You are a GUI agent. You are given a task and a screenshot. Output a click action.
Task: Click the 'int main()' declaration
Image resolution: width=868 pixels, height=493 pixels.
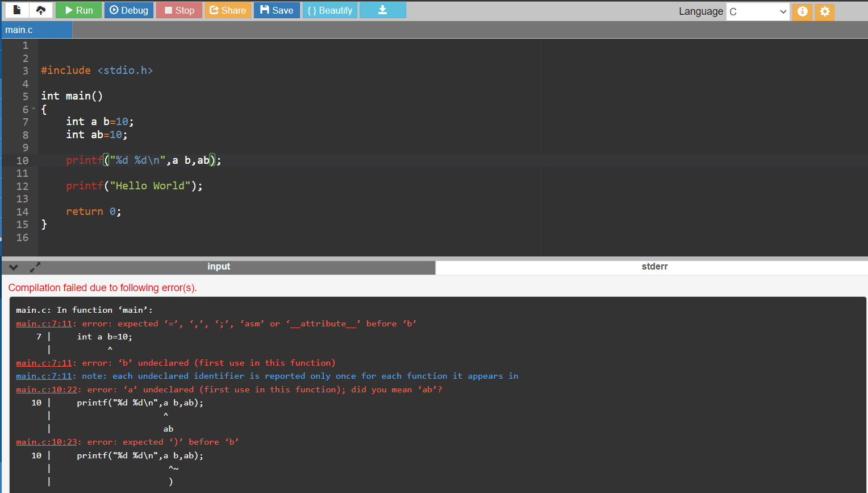click(x=72, y=96)
